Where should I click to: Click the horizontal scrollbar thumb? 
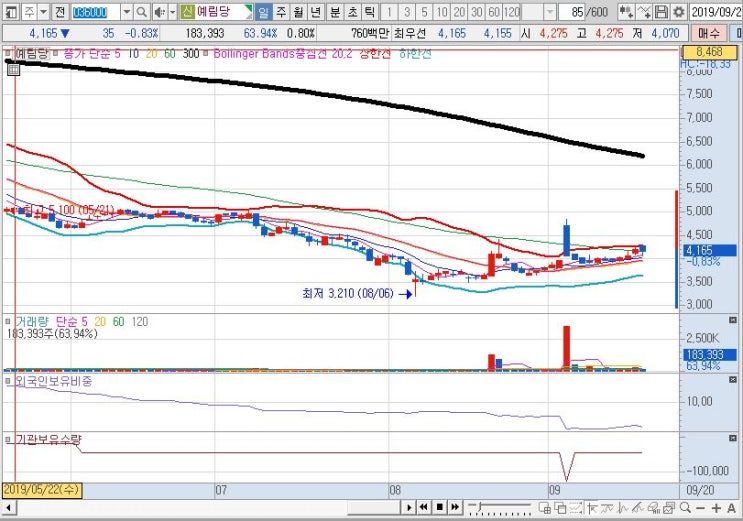pyautogui.click(x=375, y=508)
